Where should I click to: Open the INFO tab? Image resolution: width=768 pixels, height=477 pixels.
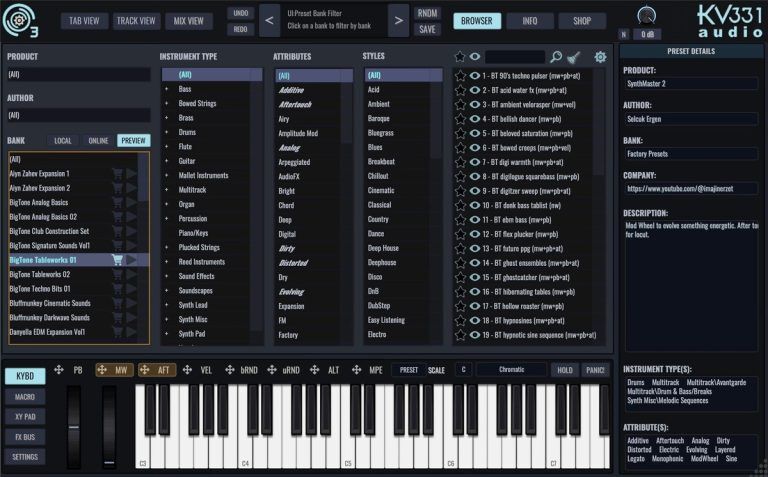tap(529, 21)
